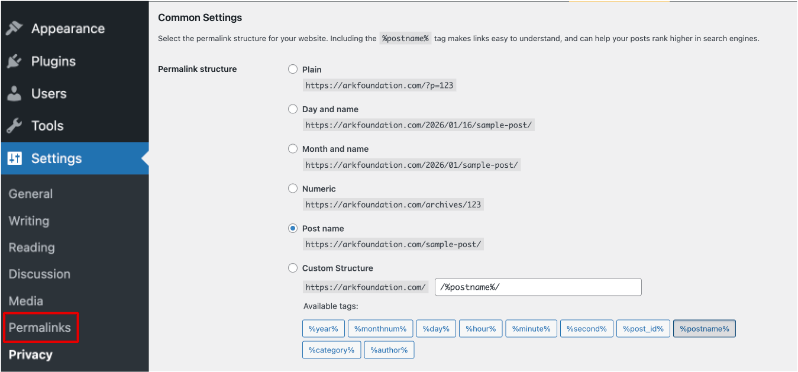
Task: Click the archives/123 example URL
Action: [x=393, y=205]
